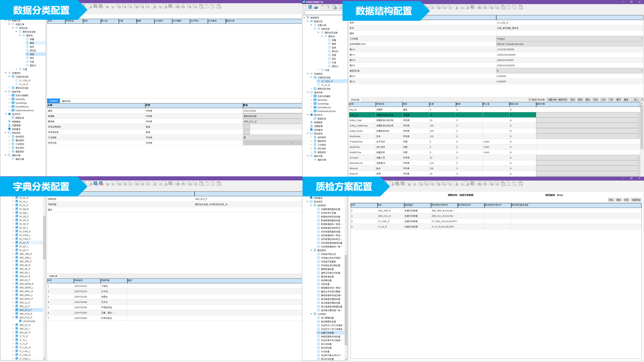Click the 1003902000 dictionary item icon under JMD_FZJZ_P
The height and width of the screenshot is (362, 644).
[x=20, y=321]
